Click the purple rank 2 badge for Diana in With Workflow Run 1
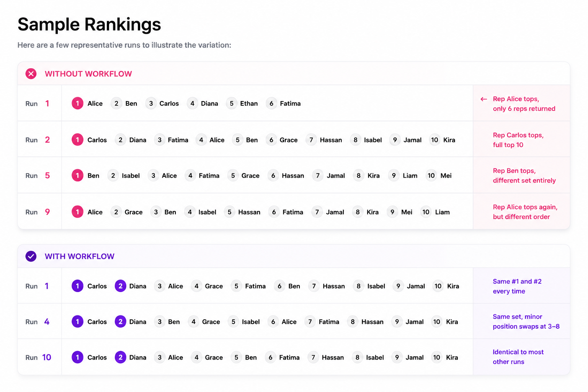The height and width of the screenshot is (392, 588). pos(121,286)
